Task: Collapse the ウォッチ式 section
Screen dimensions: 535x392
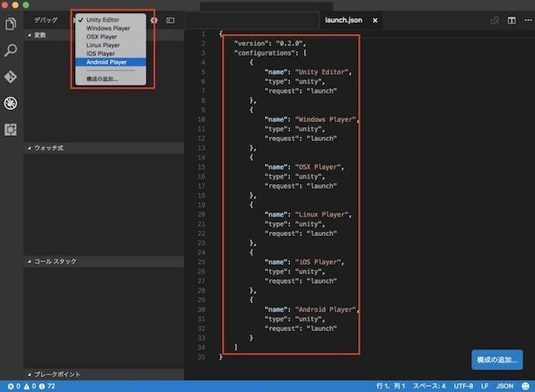Action: pos(104,148)
